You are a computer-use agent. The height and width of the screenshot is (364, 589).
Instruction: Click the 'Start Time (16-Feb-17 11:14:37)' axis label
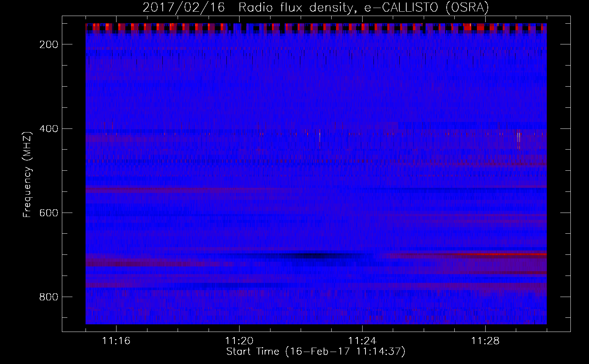click(x=316, y=352)
